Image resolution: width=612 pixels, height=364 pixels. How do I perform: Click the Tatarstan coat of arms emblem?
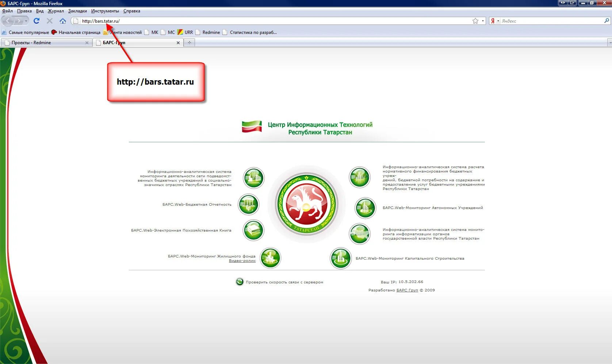307,204
